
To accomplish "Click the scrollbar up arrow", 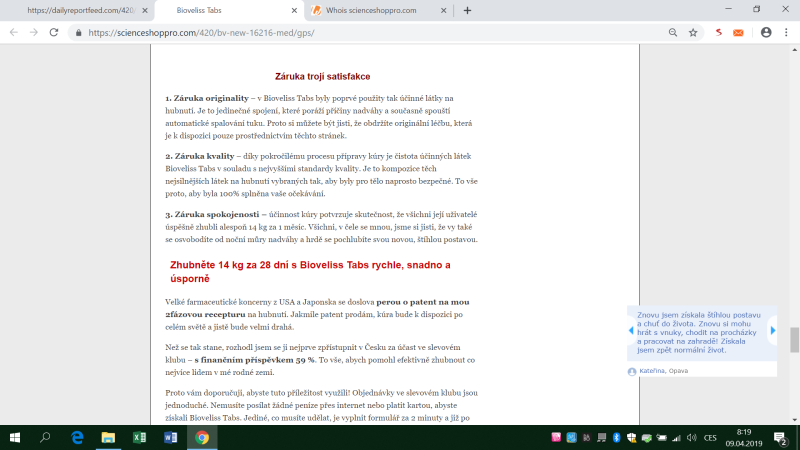I will pyautogui.click(x=794, y=49).
